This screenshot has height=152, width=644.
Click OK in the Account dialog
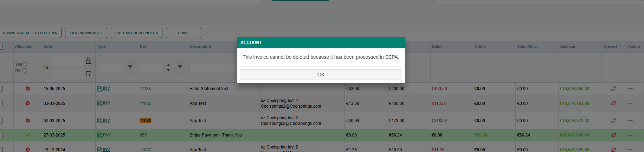[321, 75]
